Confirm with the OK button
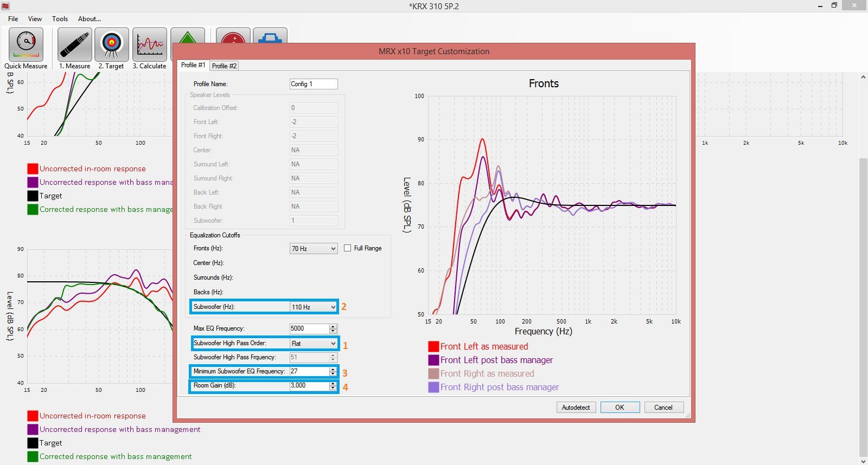Viewport: 868px width, 465px height. 620,408
